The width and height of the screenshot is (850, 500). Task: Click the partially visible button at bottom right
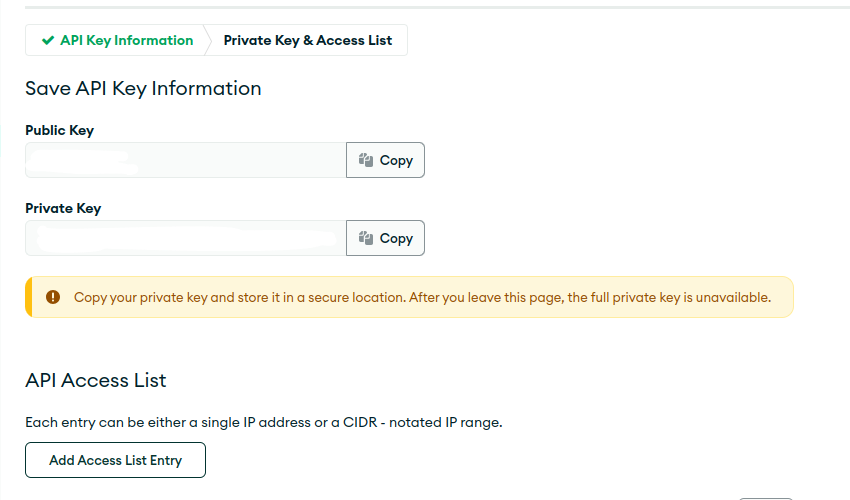point(766,498)
